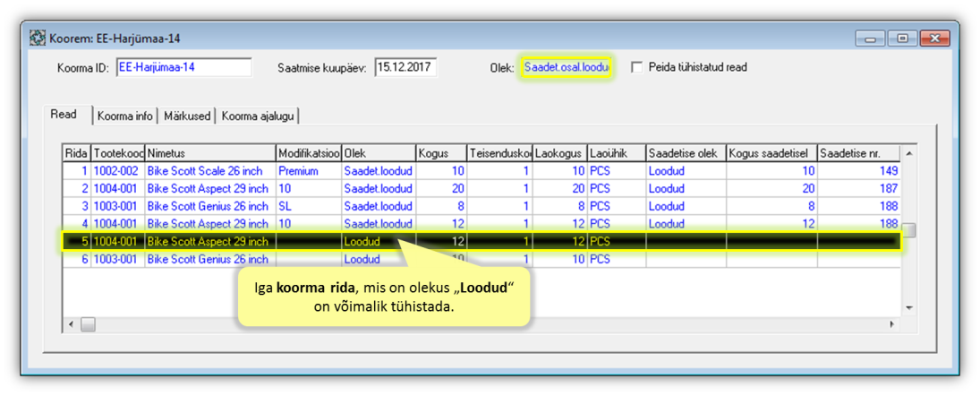
Task: Click the Saadetise olek column header
Action: pyautogui.click(x=685, y=153)
